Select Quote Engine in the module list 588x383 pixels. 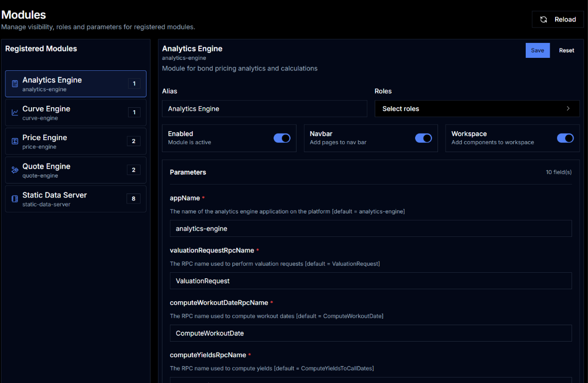coord(76,170)
